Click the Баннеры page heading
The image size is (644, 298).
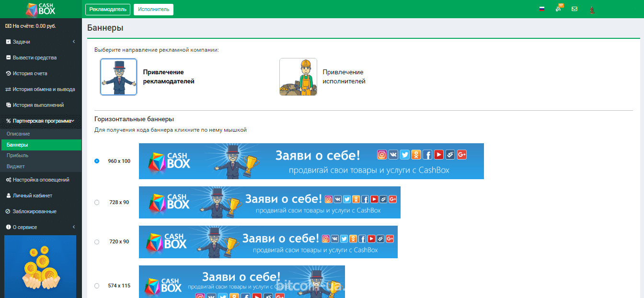click(105, 28)
